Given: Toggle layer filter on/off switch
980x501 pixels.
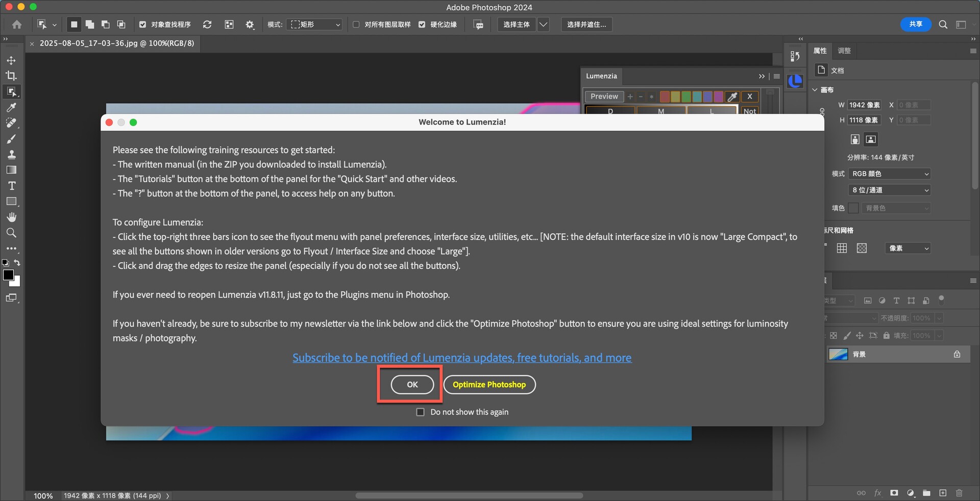Looking at the screenshot, I should (942, 300).
